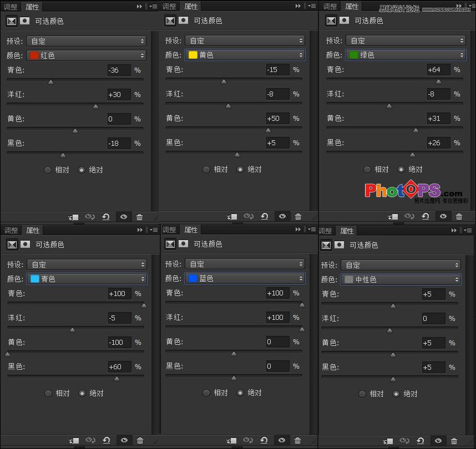Toggle the layer visibility eye at panel bottom
The width and height of the screenshot is (476, 449).
coord(123,217)
